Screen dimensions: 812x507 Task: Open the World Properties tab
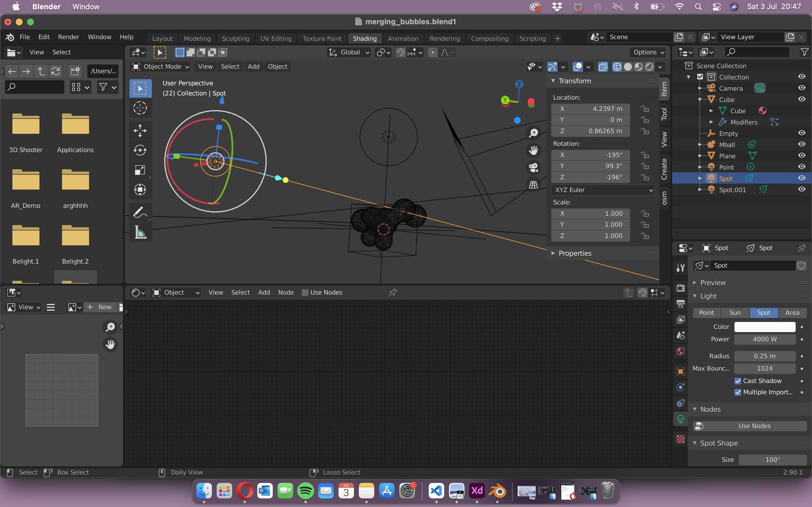click(x=680, y=351)
